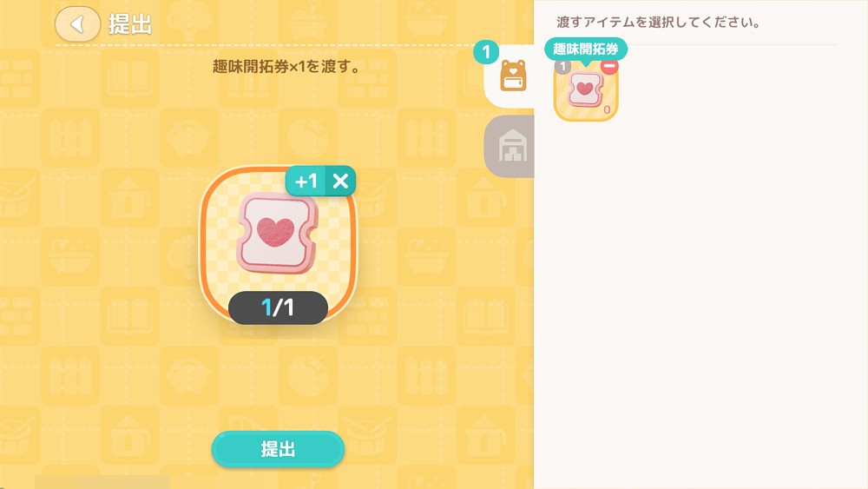Switch to the warehouse storage tab

tap(510, 147)
